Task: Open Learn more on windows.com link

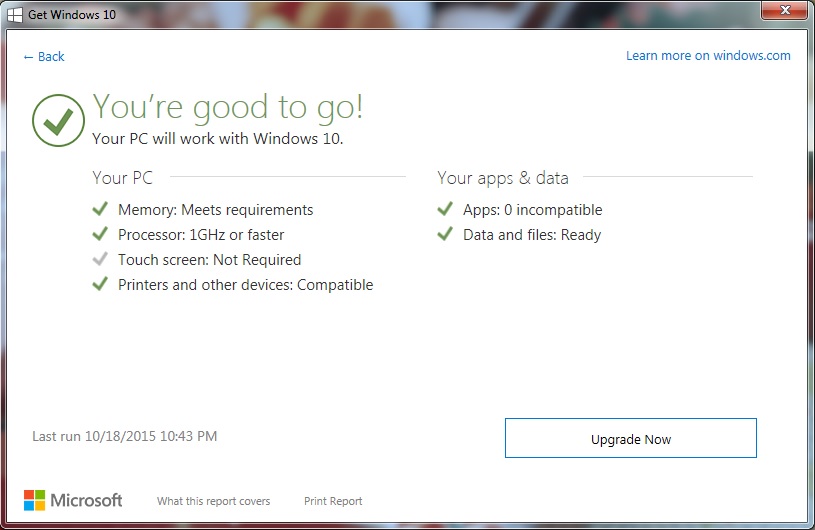Action: (708, 56)
